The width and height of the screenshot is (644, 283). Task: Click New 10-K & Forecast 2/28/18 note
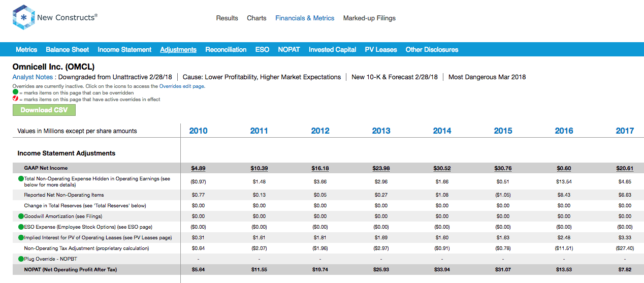395,77
